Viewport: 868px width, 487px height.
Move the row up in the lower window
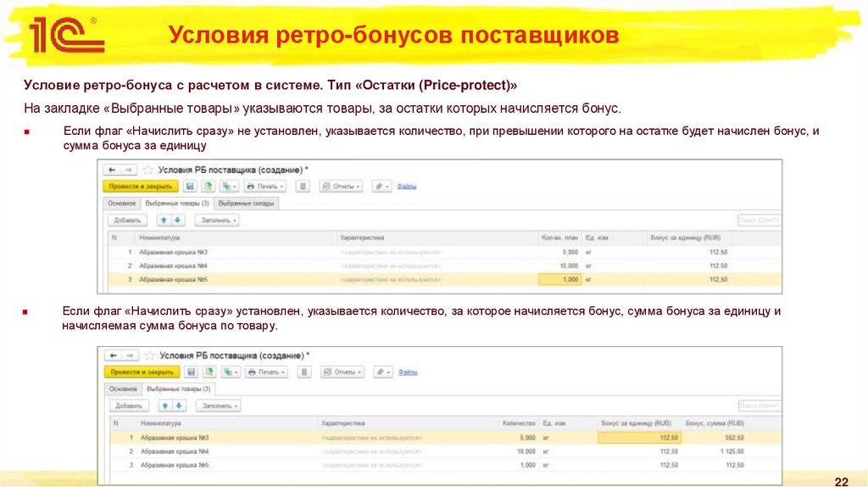165,406
